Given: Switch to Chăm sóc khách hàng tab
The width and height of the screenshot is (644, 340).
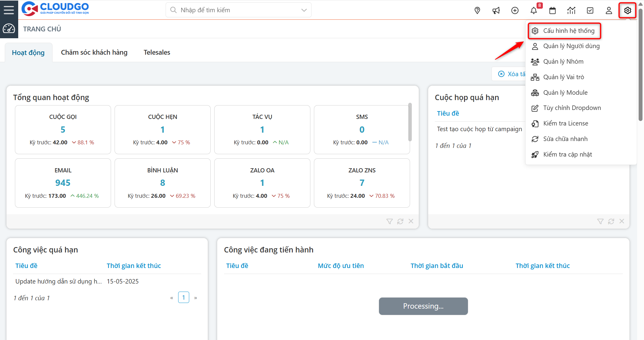Looking at the screenshot, I should (94, 52).
